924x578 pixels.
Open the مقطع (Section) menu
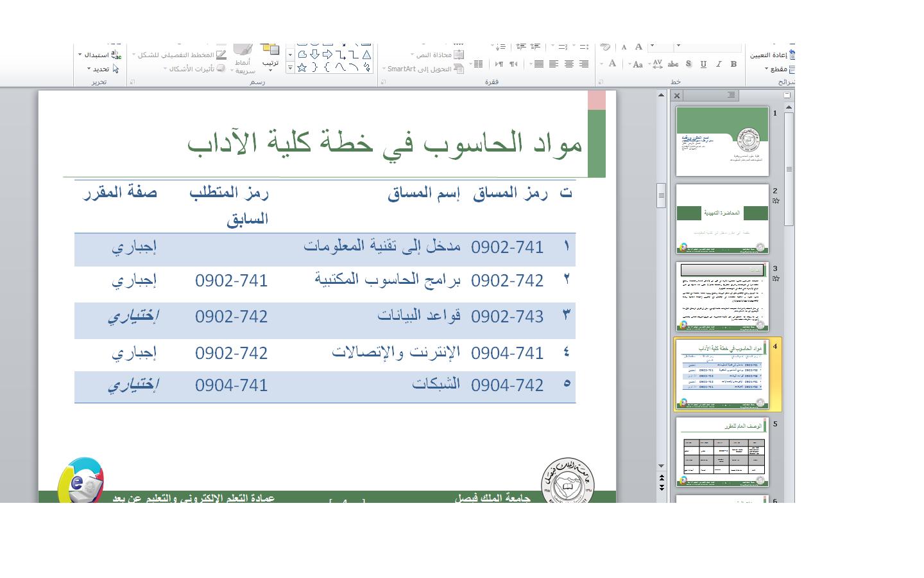pos(779,69)
